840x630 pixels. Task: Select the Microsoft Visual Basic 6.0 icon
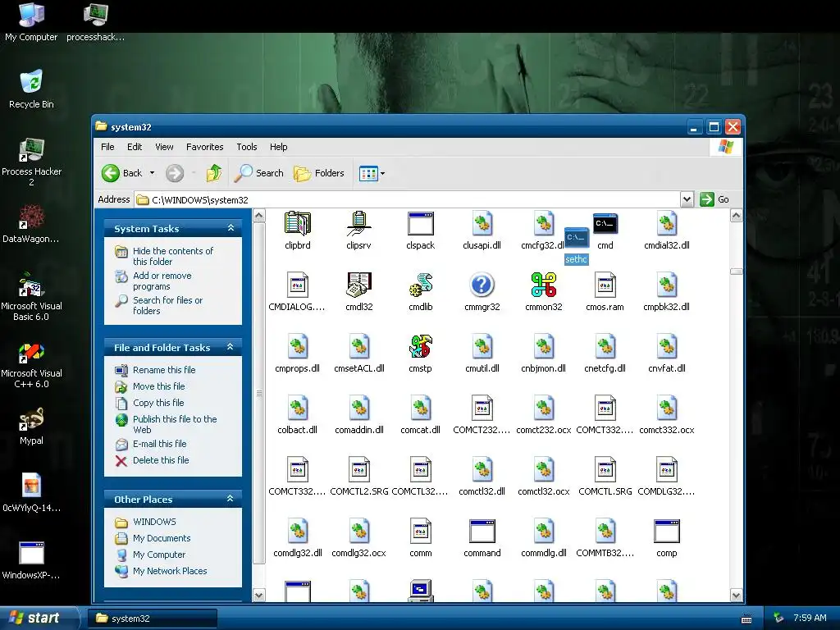tap(31, 296)
